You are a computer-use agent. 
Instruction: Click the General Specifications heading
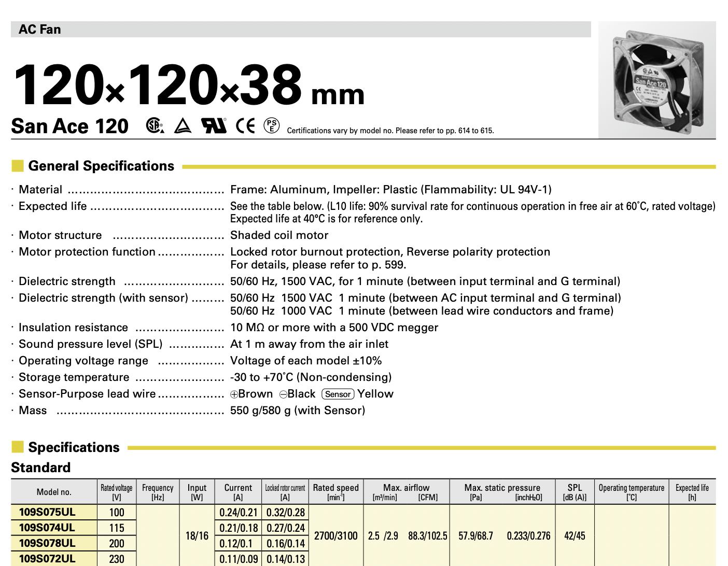[x=101, y=166]
